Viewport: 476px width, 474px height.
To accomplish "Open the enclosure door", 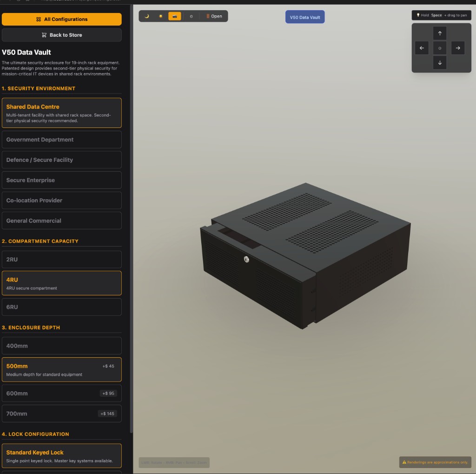I will pyautogui.click(x=214, y=16).
